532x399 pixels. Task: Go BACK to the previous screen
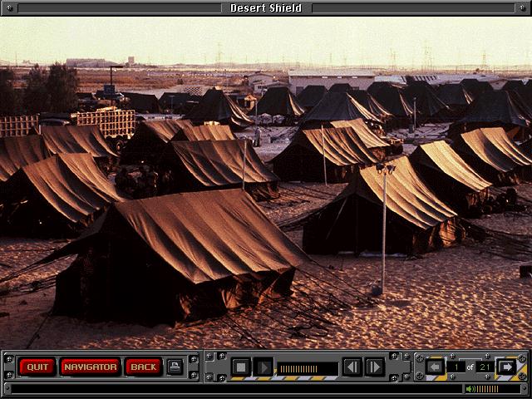[143, 367]
